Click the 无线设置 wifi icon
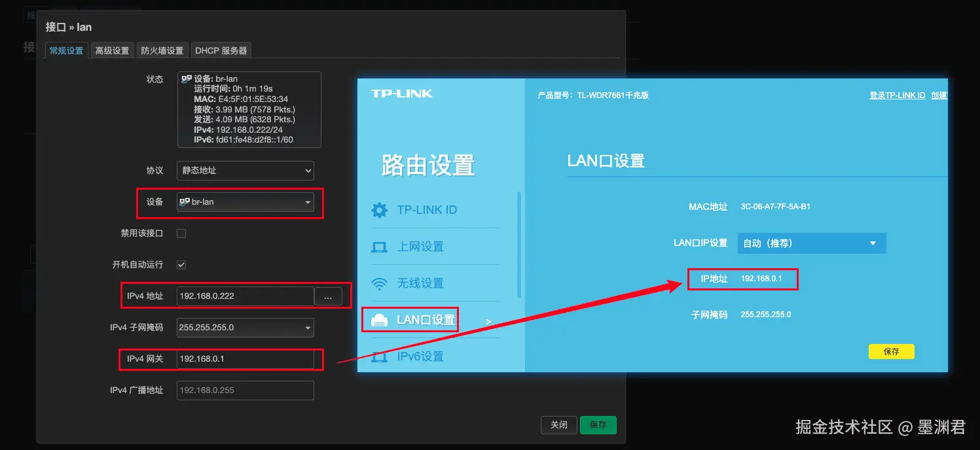The height and width of the screenshot is (450, 980). click(x=379, y=283)
